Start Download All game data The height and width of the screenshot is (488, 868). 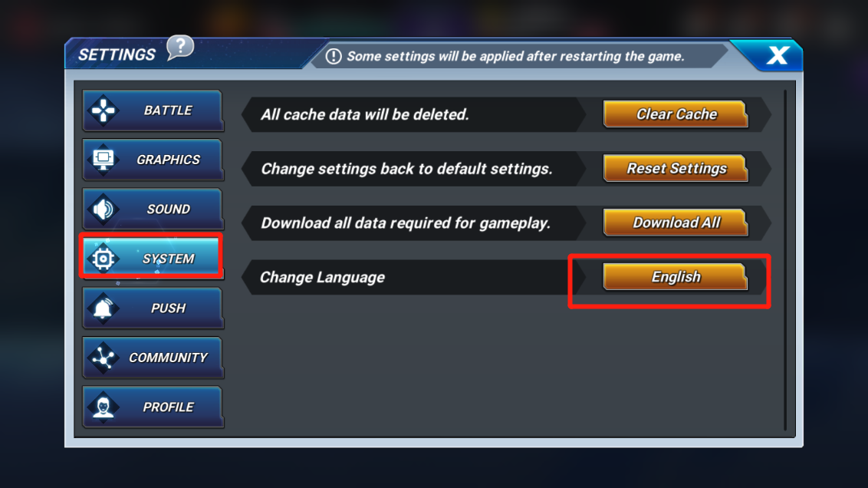[x=676, y=223]
